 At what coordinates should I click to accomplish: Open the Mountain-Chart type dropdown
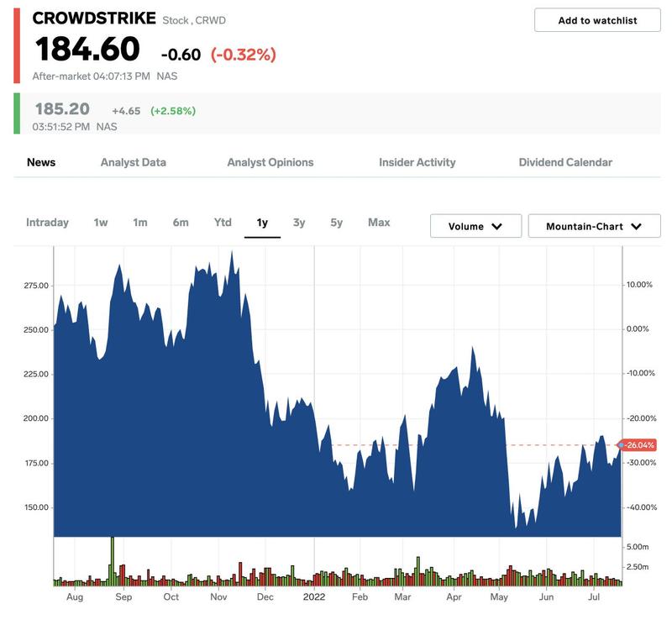594,226
